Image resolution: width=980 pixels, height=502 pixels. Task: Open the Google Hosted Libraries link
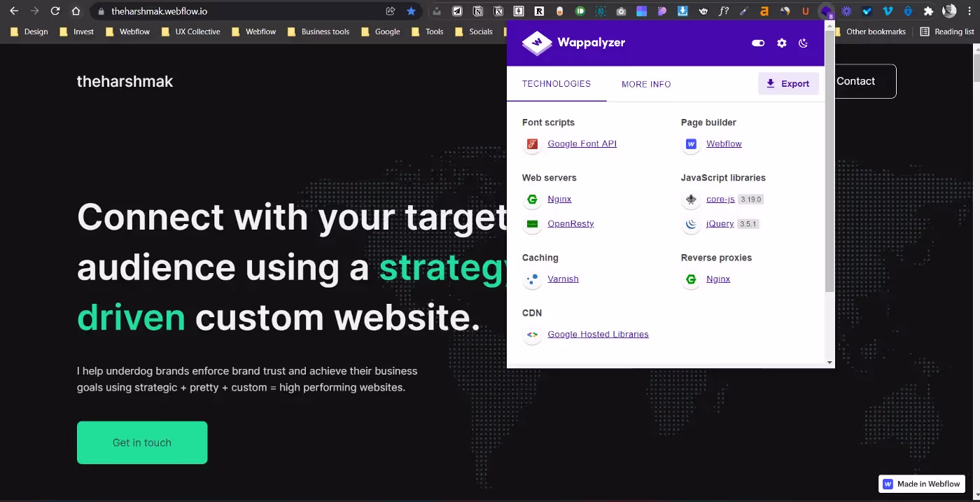(598, 334)
